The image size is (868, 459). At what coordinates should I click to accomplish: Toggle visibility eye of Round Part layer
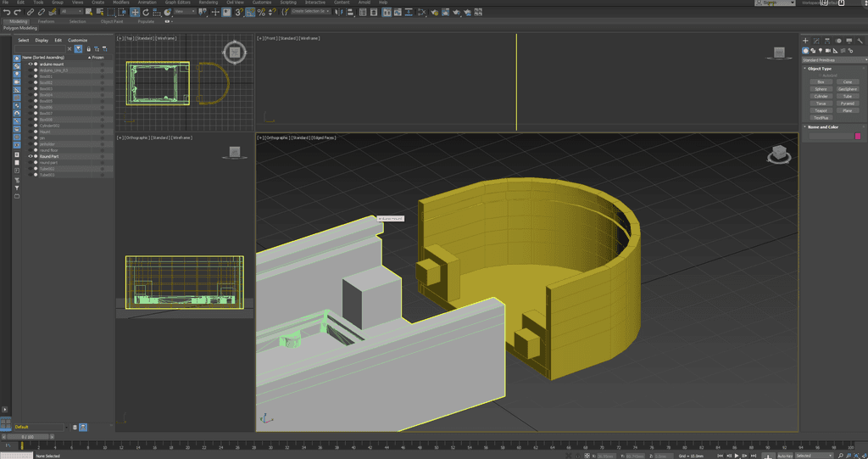[x=30, y=156]
